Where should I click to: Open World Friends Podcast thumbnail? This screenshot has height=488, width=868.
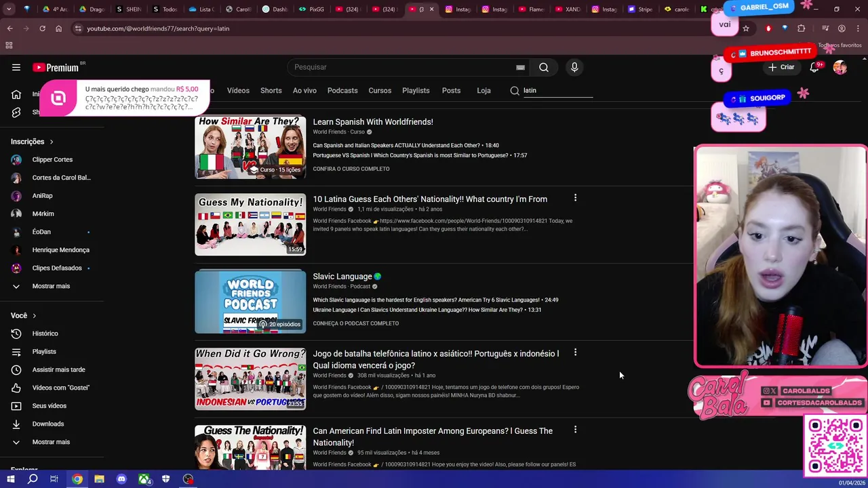[250, 302]
